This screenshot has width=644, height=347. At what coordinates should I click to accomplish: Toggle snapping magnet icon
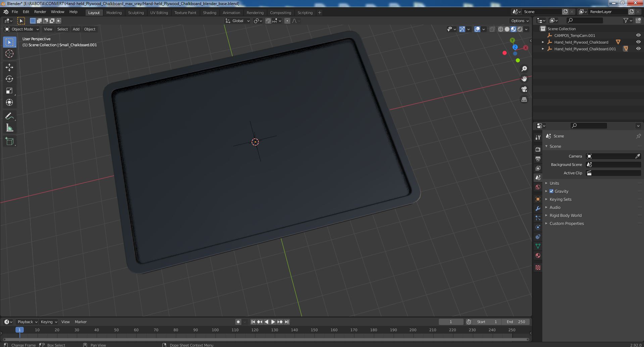point(268,21)
